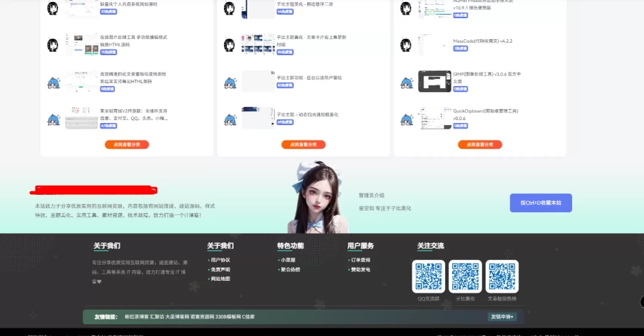Open the 小黑屋 footer link
This screenshot has height=336, width=644.
[x=288, y=260]
